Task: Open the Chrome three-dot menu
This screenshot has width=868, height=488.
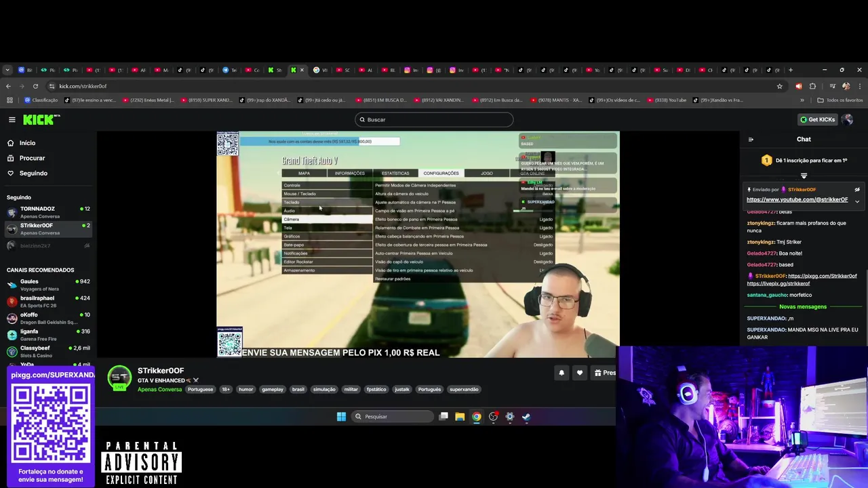Action: 859,86
